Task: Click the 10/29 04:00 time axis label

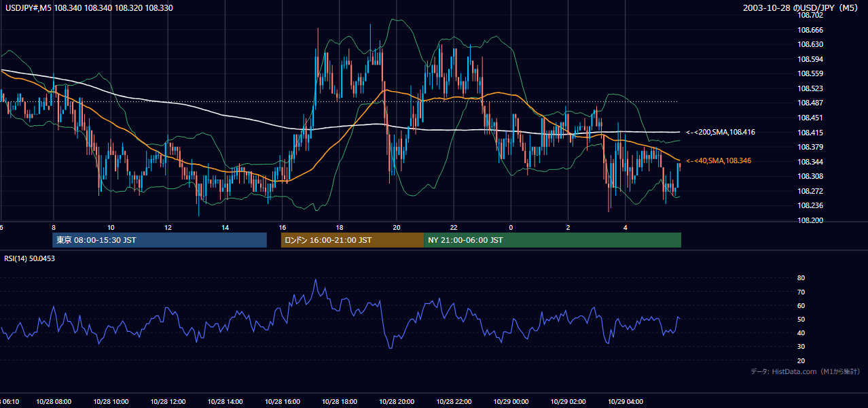Action: click(626, 402)
